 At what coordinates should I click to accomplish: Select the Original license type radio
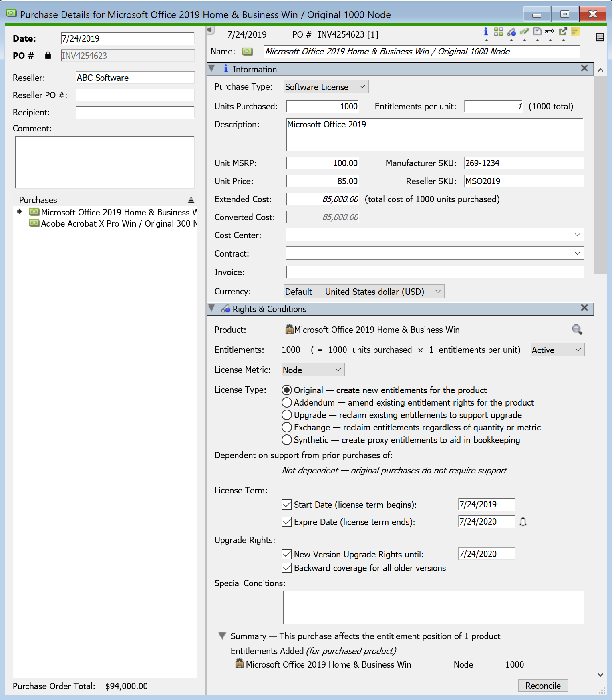click(x=287, y=390)
